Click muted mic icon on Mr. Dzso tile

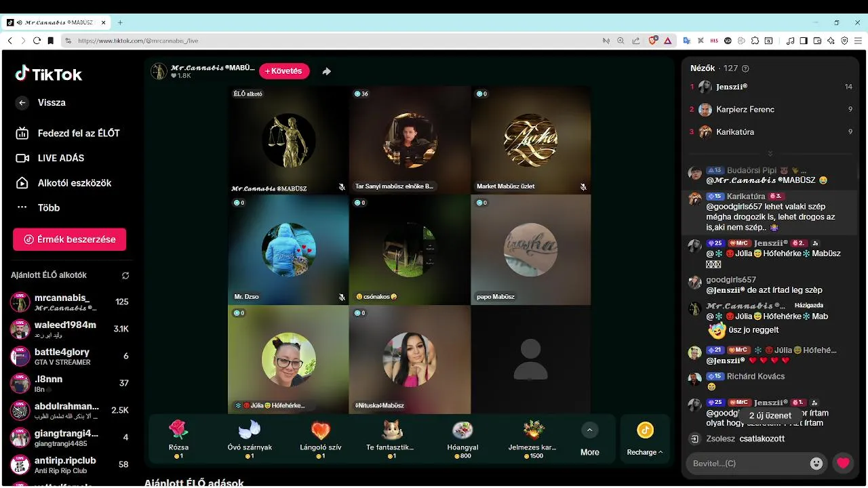(x=342, y=297)
